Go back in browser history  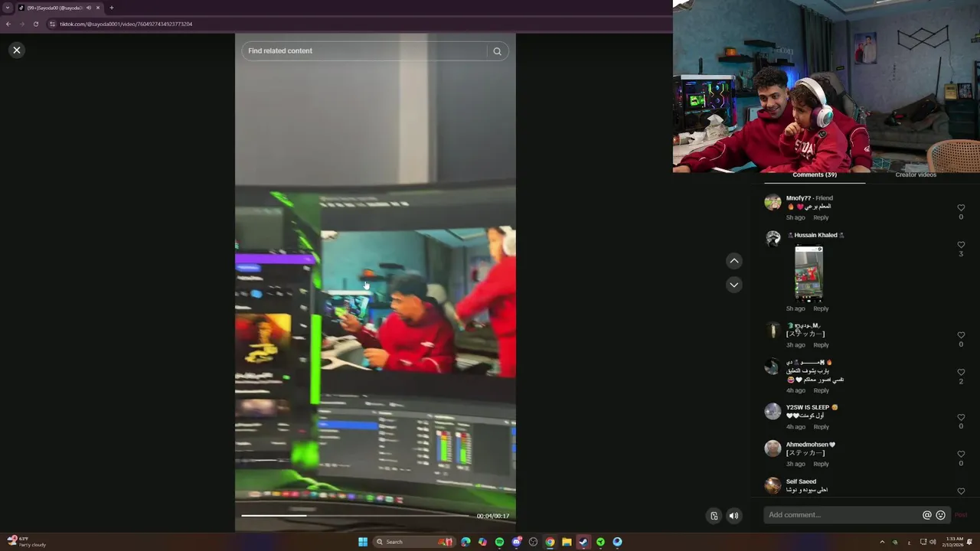point(8,24)
